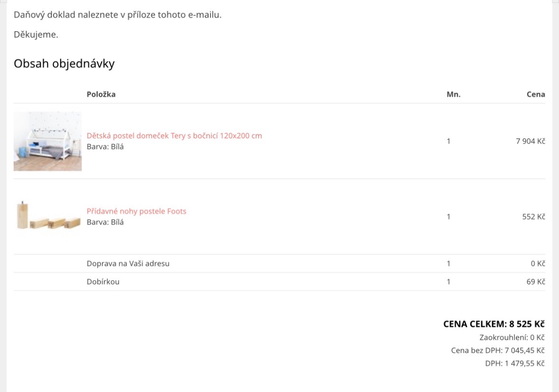Click the Mn. column header

(x=453, y=94)
